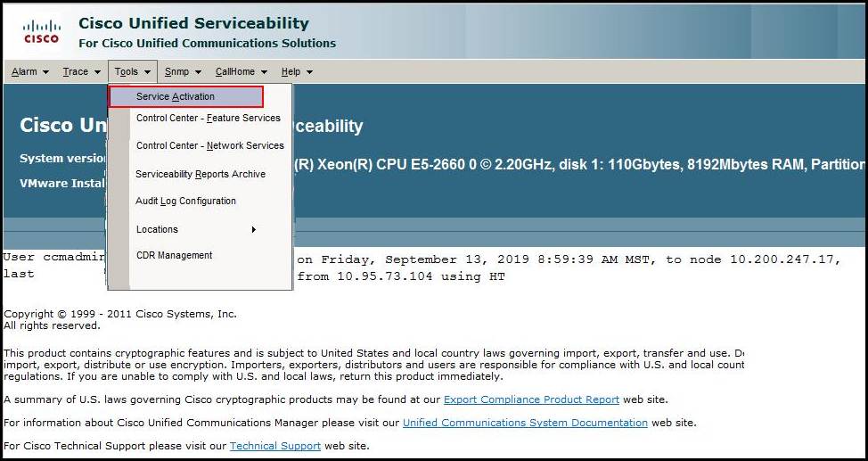The width and height of the screenshot is (868, 461).
Task: Follow the Technical Support link
Action: 274,446
